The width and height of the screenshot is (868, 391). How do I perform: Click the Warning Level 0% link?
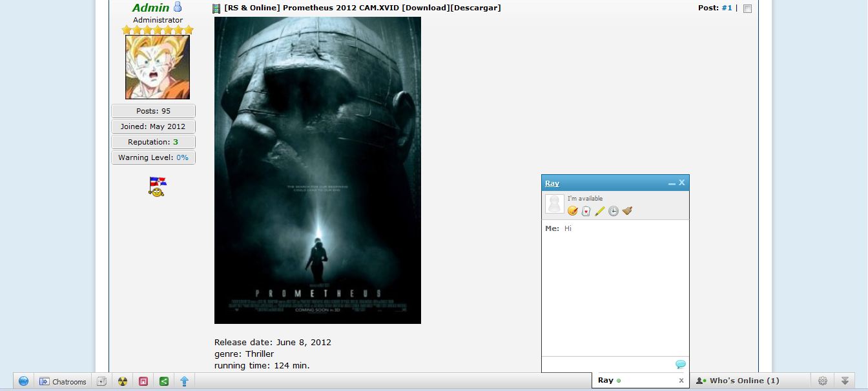[182, 157]
